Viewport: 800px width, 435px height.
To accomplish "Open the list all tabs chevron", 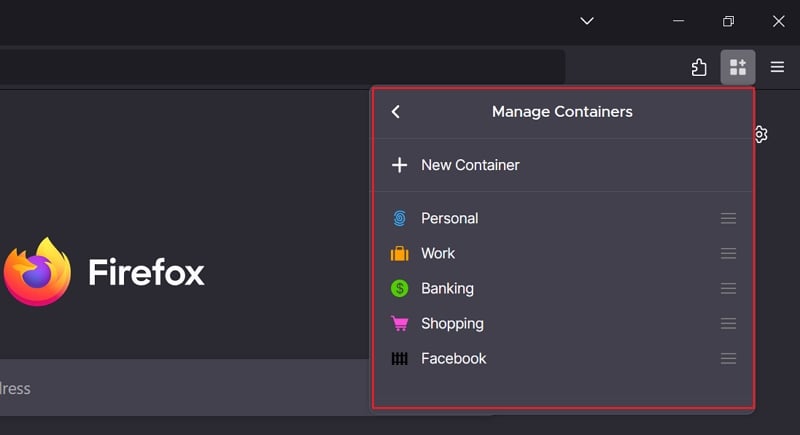I will click(x=587, y=21).
